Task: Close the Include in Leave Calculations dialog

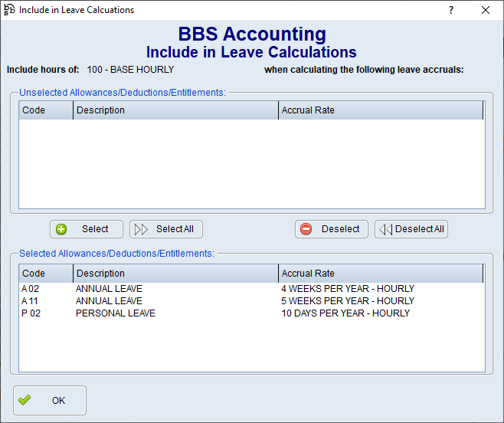Action: coord(485,10)
